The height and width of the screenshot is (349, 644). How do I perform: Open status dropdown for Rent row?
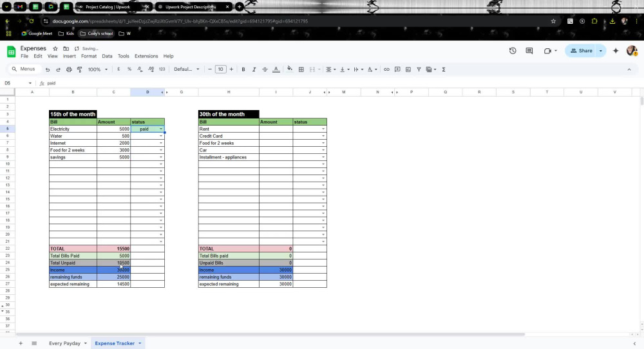tap(323, 129)
